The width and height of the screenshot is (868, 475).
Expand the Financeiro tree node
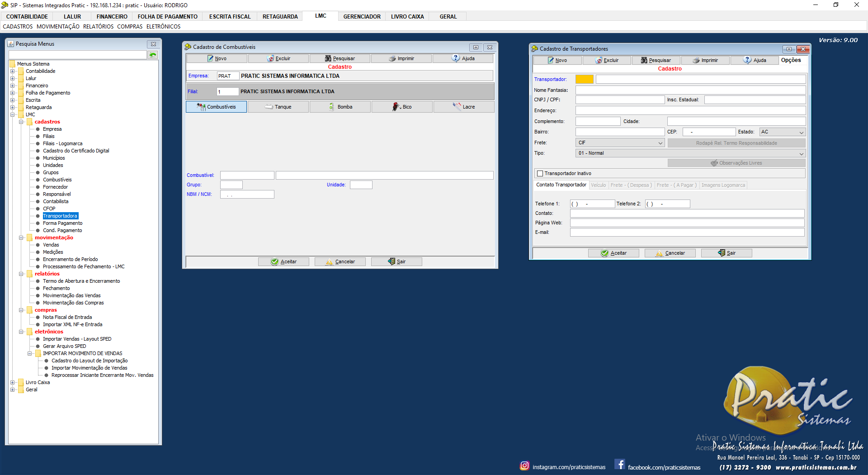(x=13, y=85)
